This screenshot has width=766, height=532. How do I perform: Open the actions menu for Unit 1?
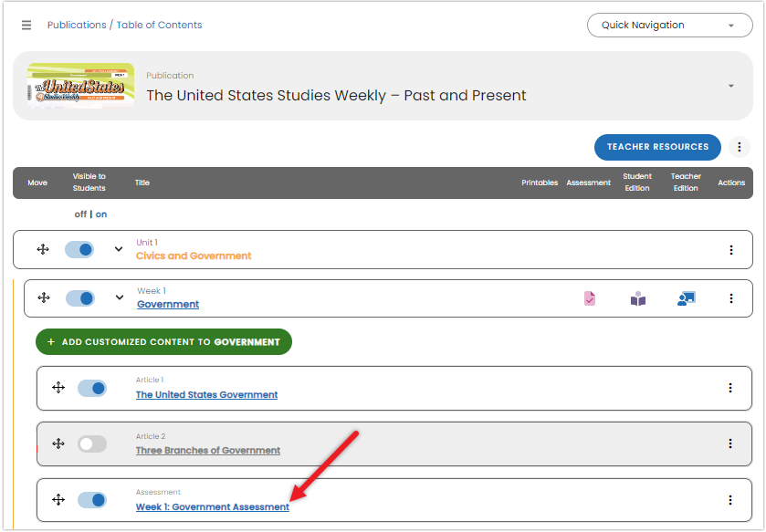coord(730,248)
